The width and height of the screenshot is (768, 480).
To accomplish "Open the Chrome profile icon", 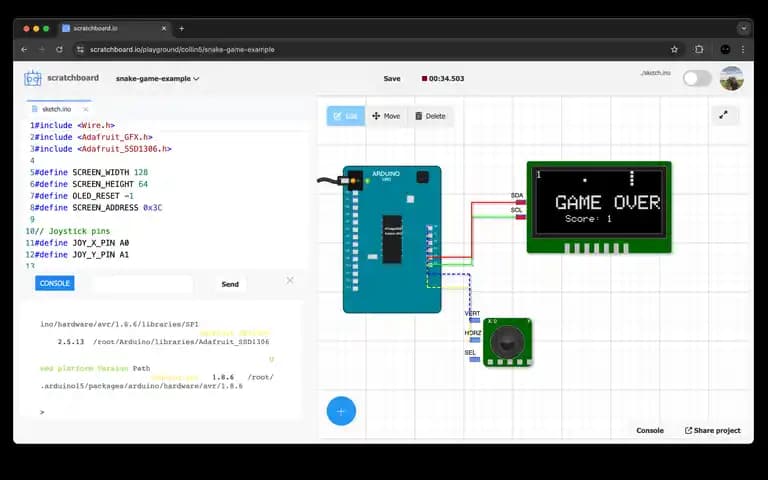I will [x=725, y=49].
